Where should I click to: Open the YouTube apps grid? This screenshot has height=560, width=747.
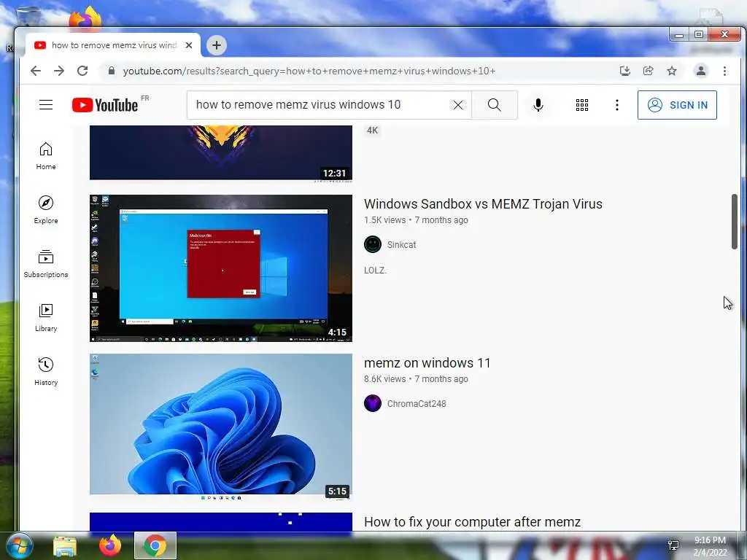581,105
